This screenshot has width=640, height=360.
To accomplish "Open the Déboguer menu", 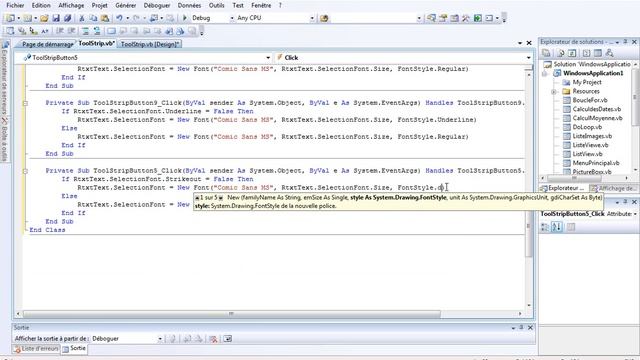I will point(157,5).
